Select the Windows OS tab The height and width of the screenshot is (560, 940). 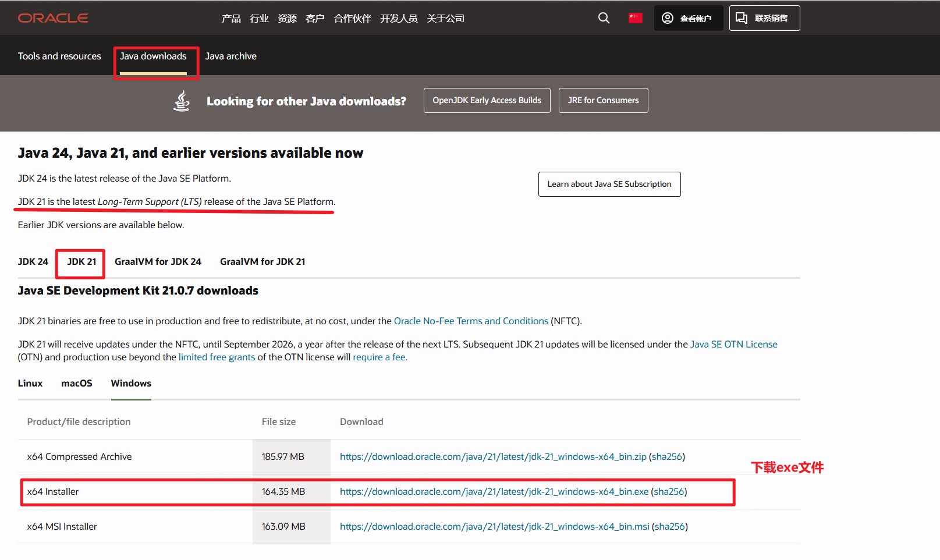131,384
